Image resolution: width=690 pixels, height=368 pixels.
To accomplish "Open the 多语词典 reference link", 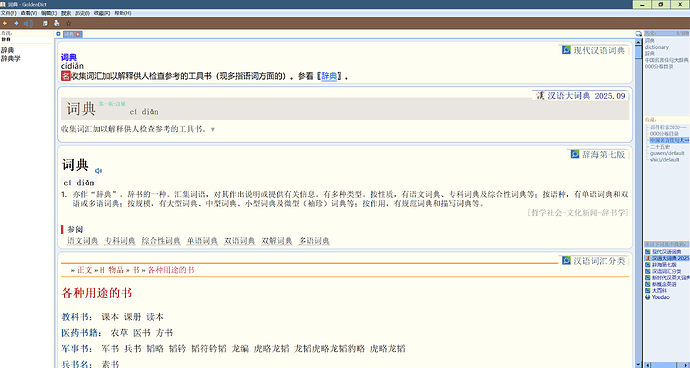I will coord(314,241).
